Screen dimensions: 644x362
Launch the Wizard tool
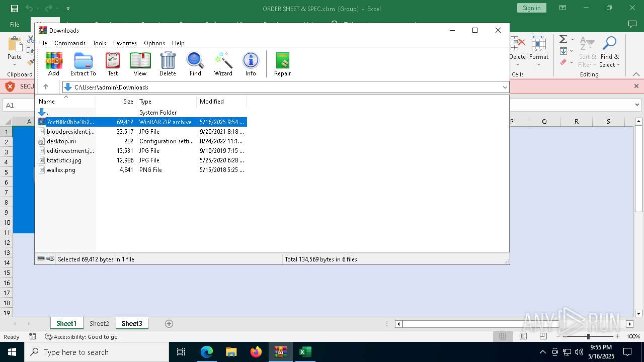click(x=223, y=64)
